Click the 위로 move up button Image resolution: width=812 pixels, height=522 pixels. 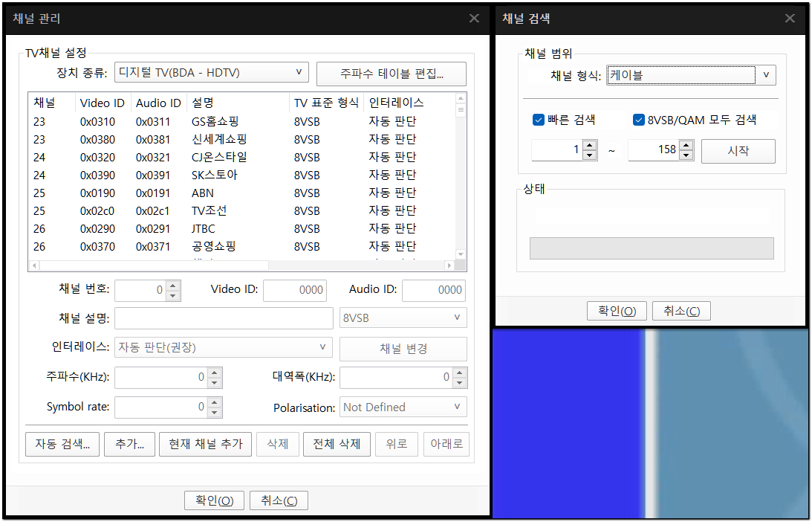[397, 444]
